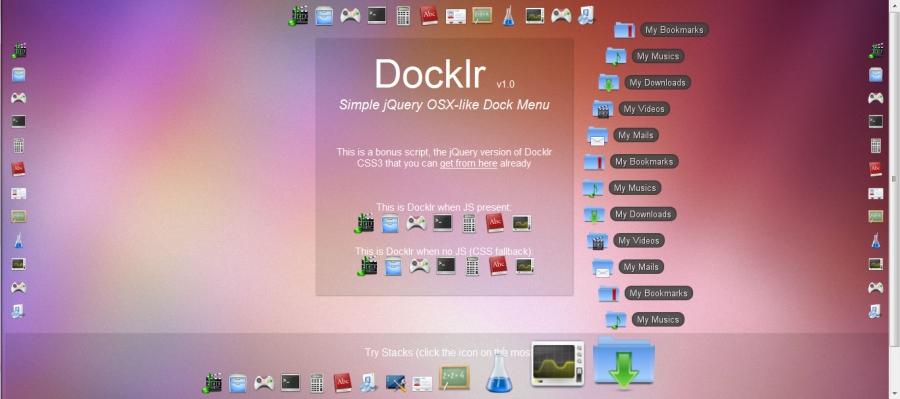Click the "Docklr" title text
The height and width of the screenshot is (399, 900).
pos(430,73)
